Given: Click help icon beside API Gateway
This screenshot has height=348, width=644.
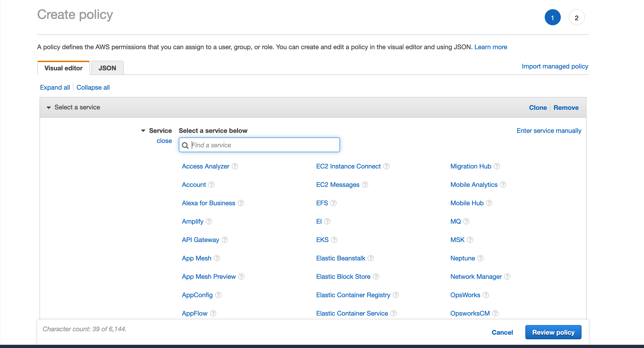Looking at the screenshot, I should 225,240.
